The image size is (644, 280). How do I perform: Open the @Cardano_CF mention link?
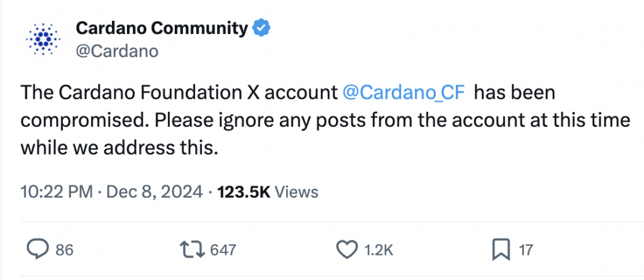click(403, 94)
